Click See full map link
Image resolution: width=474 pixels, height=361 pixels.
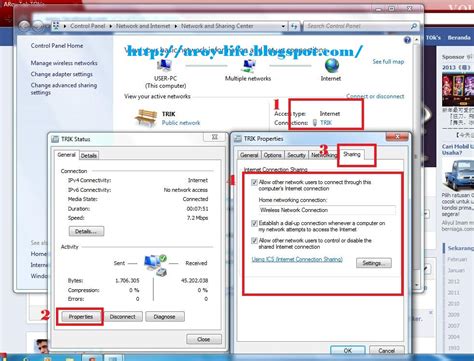click(x=388, y=62)
